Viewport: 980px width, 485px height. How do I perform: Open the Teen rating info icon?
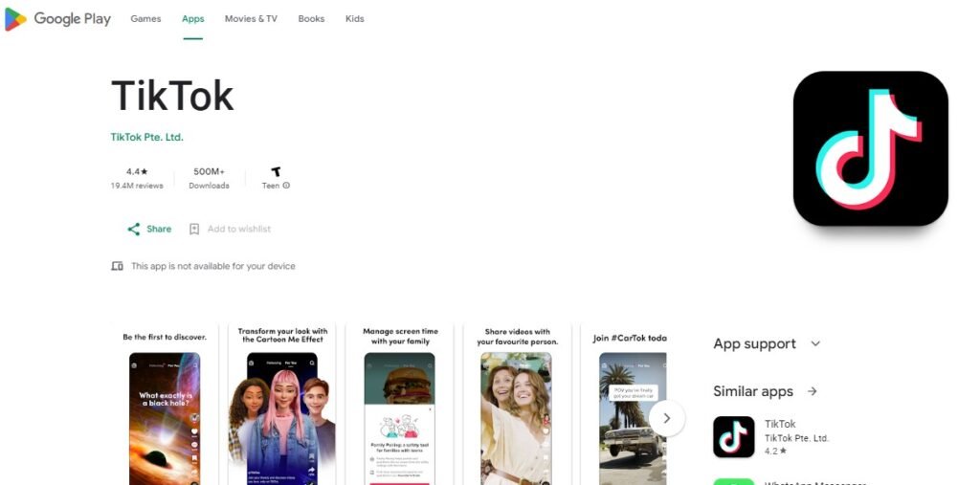[286, 186]
